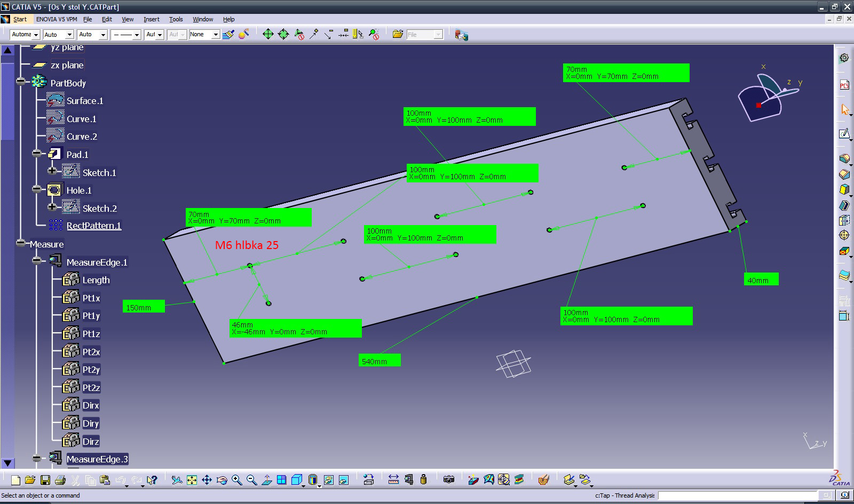Click the Capture camera icon
The image size is (854, 504).
[448, 480]
